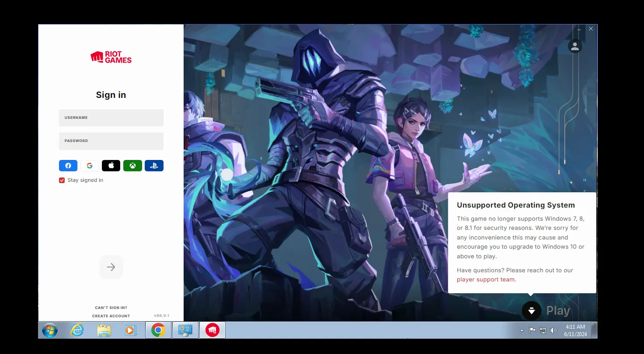Open Windows Explorer folder in taskbar
Image resolution: width=644 pixels, height=354 pixels.
[104, 330]
